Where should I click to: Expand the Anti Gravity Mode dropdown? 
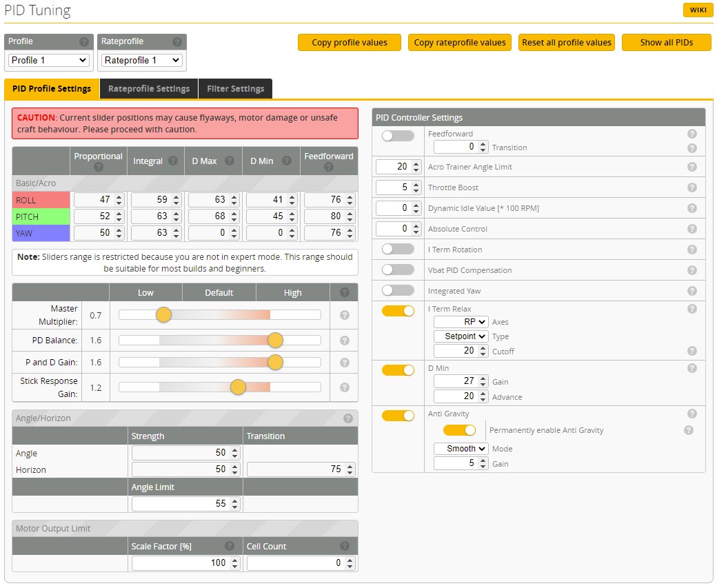point(461,449)
